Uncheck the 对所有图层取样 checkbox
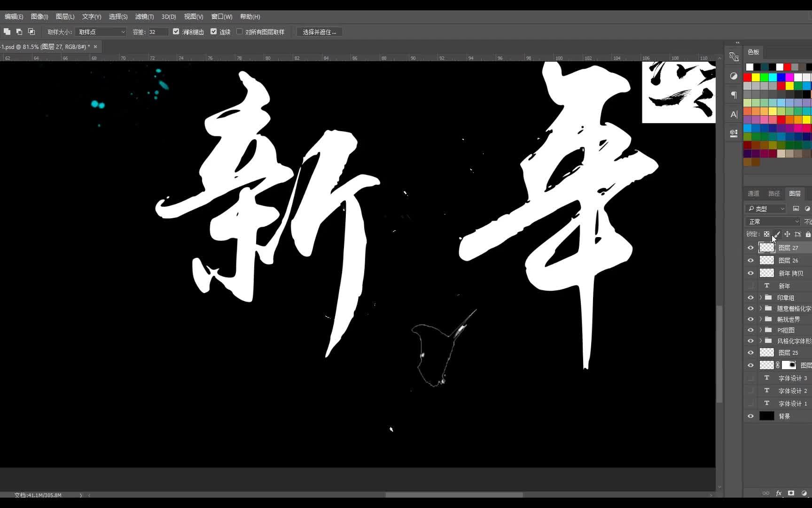The width and height of the screenshot is (812, 508). pos(240,31)
